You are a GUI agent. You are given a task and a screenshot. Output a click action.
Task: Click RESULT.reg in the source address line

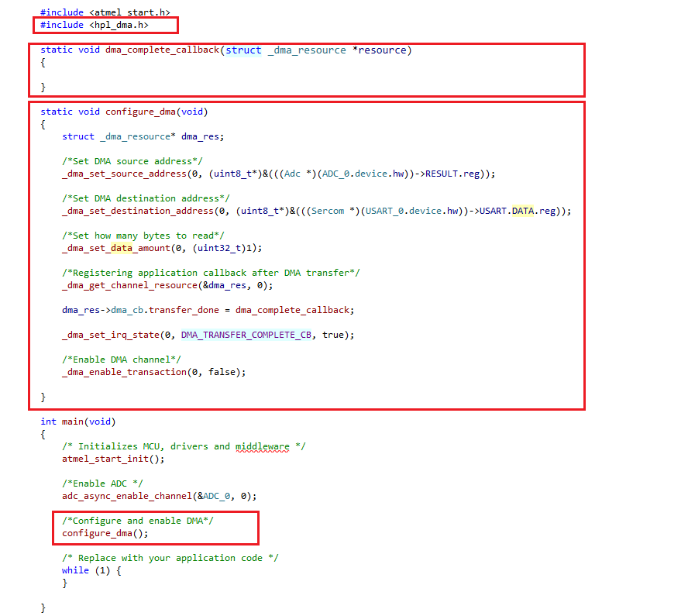[457, 174]
